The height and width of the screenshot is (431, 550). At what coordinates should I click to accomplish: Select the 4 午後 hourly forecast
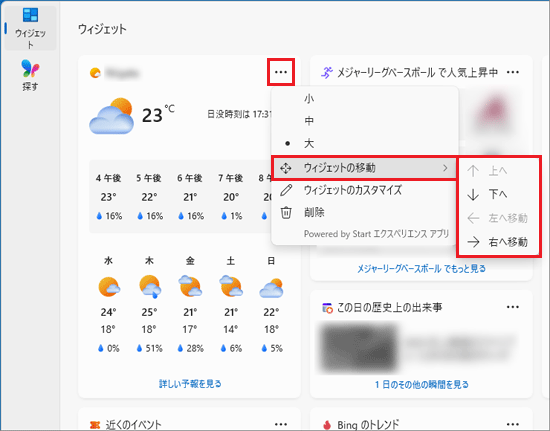pyautogui.click(x=109, y=197)
